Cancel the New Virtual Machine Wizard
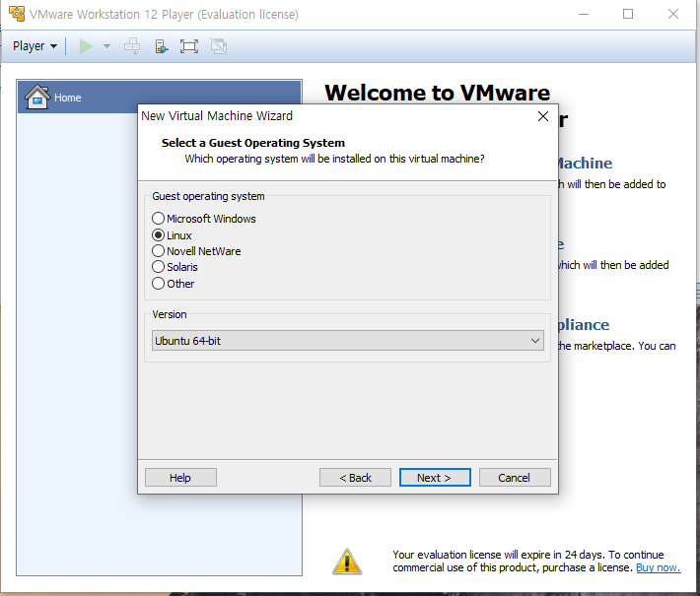 pos(515,478)
